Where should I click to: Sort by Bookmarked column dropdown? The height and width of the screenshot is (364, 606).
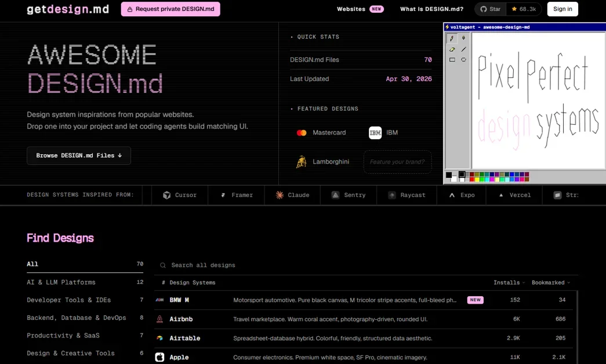551,282
